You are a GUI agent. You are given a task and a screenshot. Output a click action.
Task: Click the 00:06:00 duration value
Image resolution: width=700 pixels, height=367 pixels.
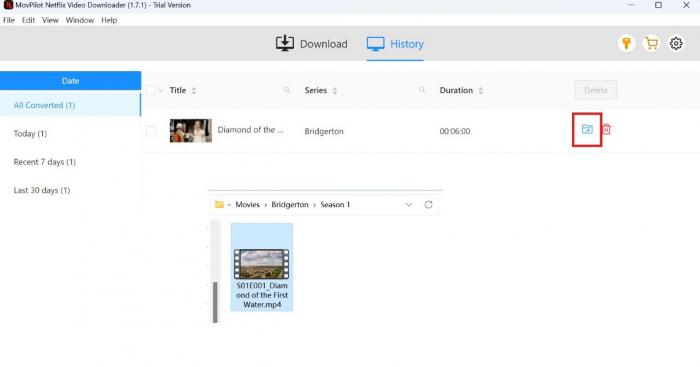pos(455,131)
